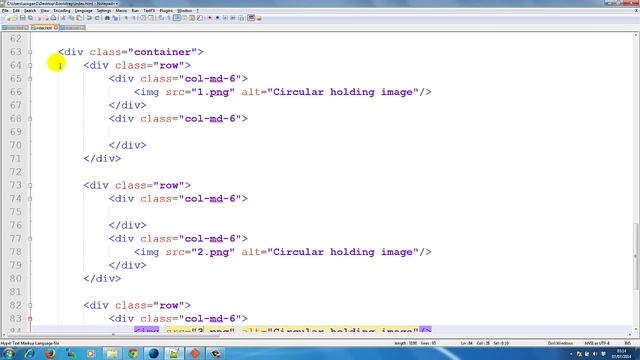Open the File menu
This screenshot has width=640, height=360.
pyautogui.click(x=5, y=11)
